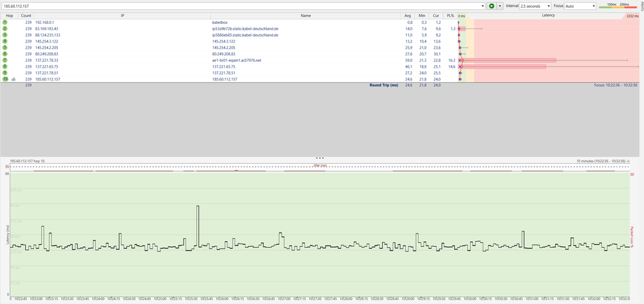
Task: Toggle the timeline graph icon on hop 10 row
Action: pos(14,79)
